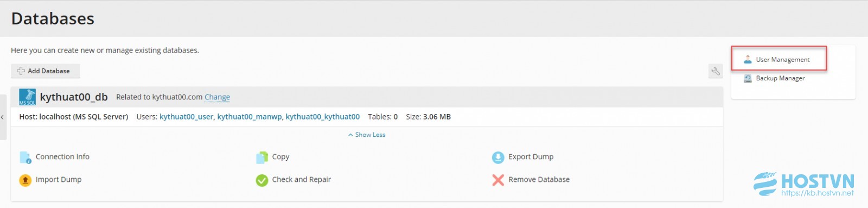This screenshot has width=868, height=208.
Task: Open user kythuat00_kythuat00
Action: click(x=323, y=117)
